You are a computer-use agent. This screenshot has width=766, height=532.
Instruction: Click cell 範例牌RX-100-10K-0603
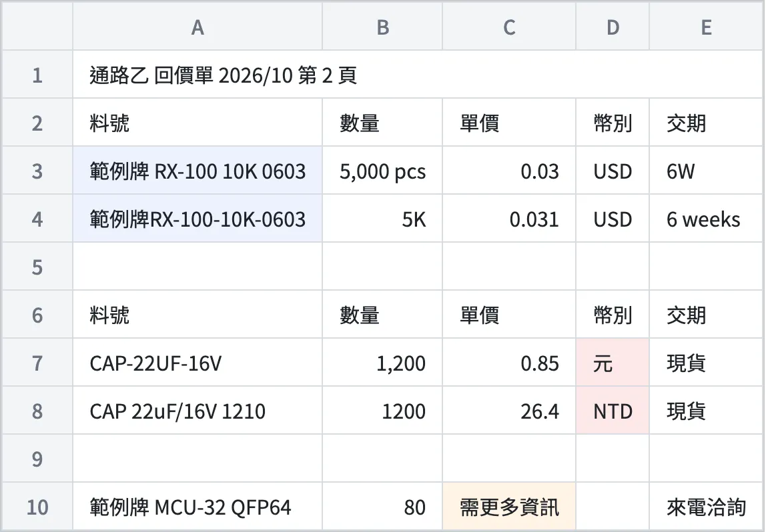point(198,218)
